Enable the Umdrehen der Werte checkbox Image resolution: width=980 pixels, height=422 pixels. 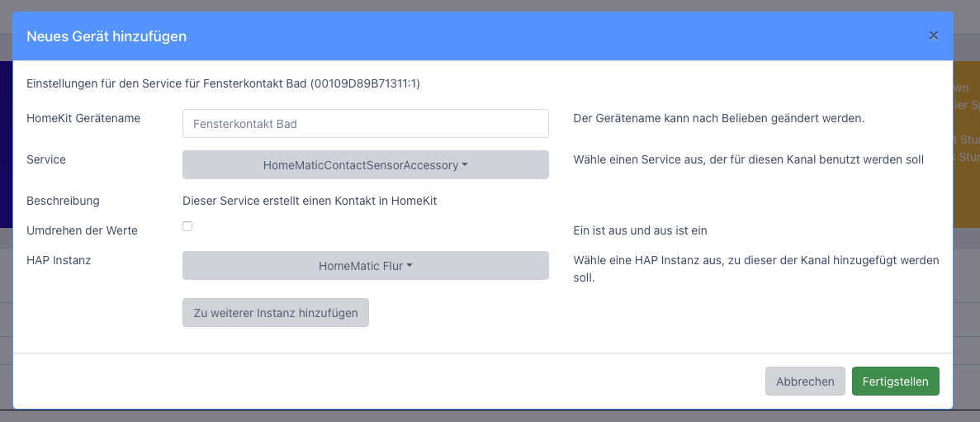[187, 226]
